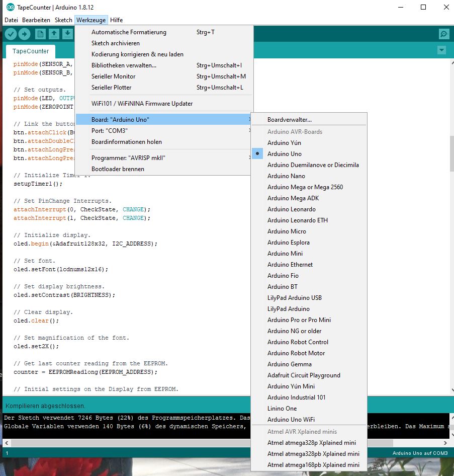Switch to the TapeCounter tab
The width and height of the screenshot is (454, 476).
click(x=31, y=51)
